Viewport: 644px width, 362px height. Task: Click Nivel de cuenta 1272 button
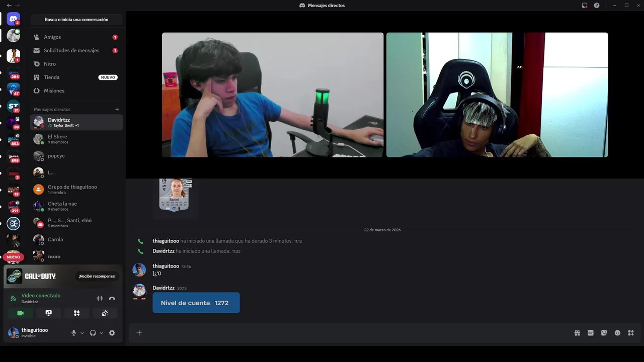[196, 303]
